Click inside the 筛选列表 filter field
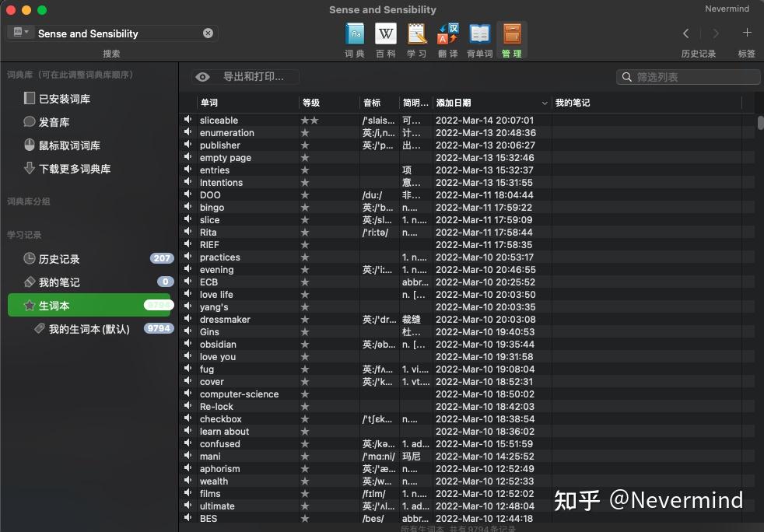This screenshot has width=764, height=532. [x=689, y=77]
